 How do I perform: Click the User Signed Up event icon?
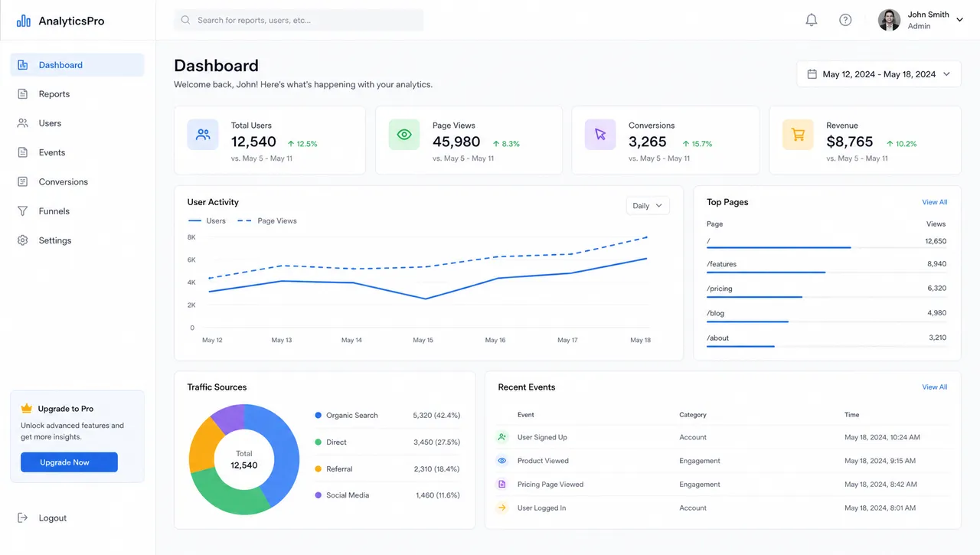(502, 437)
